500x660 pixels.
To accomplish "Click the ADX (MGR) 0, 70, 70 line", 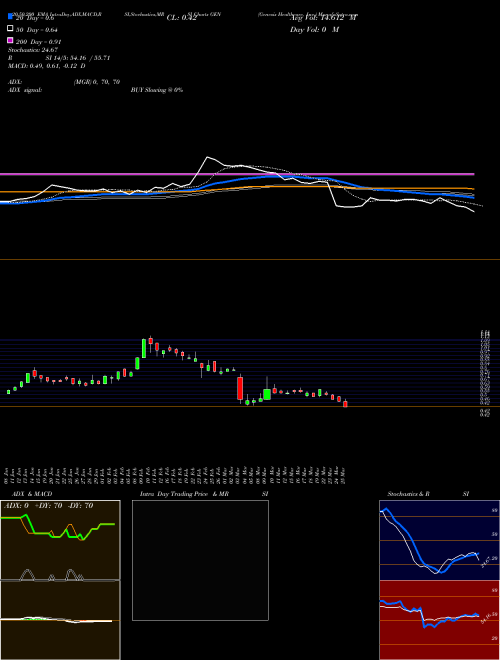I will pyautogui.click(x=64, y=82).
